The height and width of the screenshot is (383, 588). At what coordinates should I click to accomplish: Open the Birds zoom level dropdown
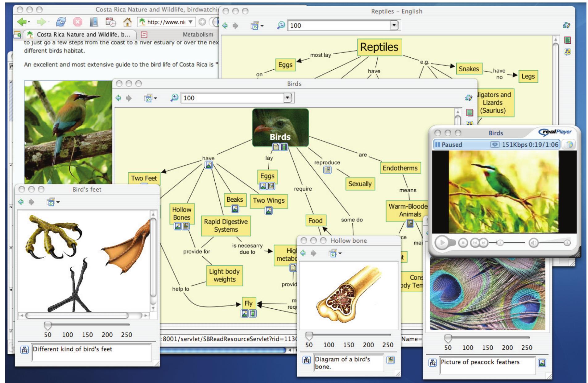(x=287, y=98)
